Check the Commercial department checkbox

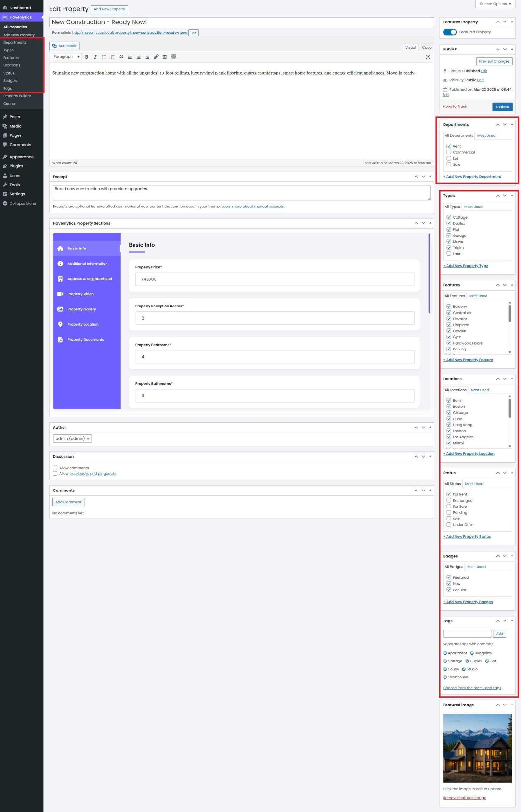click(x=449, y=152)
